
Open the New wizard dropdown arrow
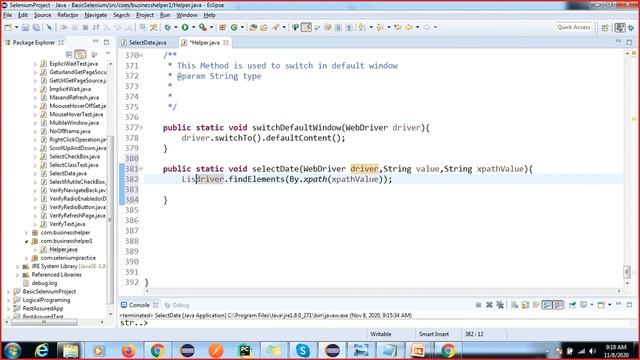tap(16, 27)
